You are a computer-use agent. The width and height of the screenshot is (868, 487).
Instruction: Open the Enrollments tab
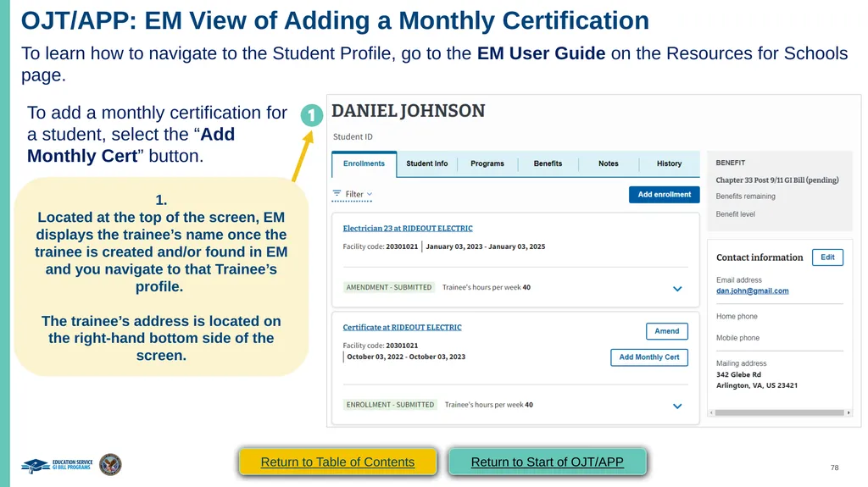coord(364,163)
